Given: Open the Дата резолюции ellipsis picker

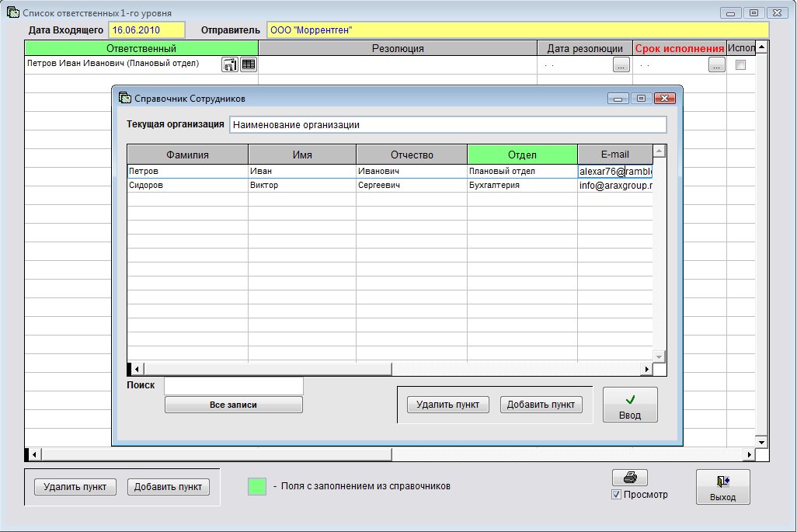Looking at the screenshot, I should pos(621,65).
